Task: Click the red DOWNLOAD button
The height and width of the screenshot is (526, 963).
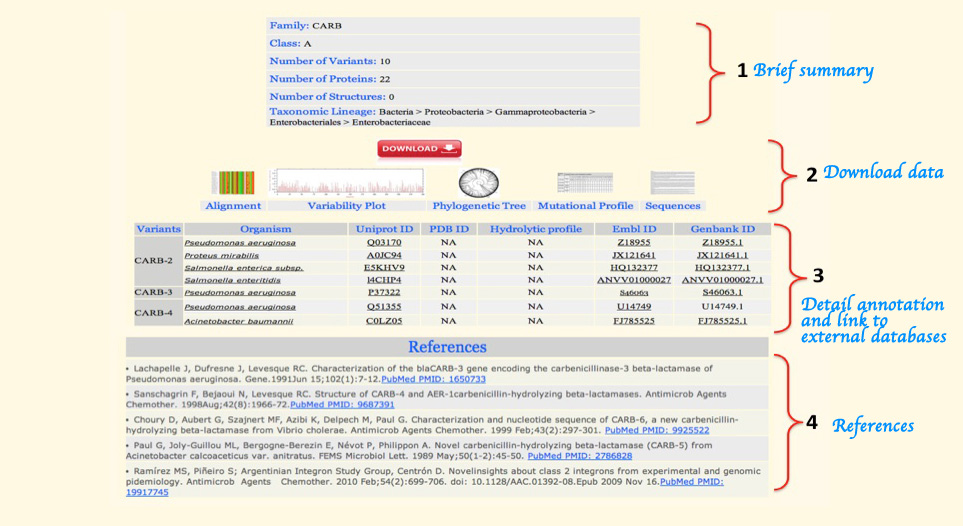Action: [x=419, y=149]
